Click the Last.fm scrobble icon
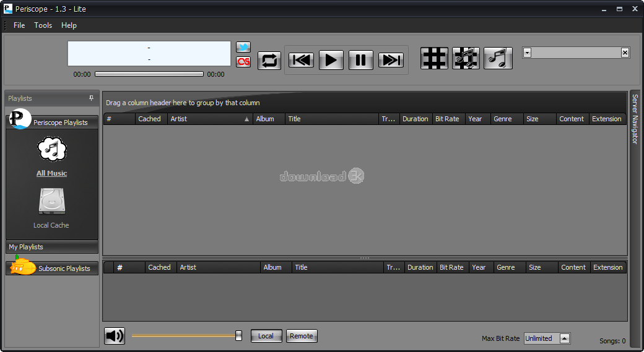 pos(243,61)
